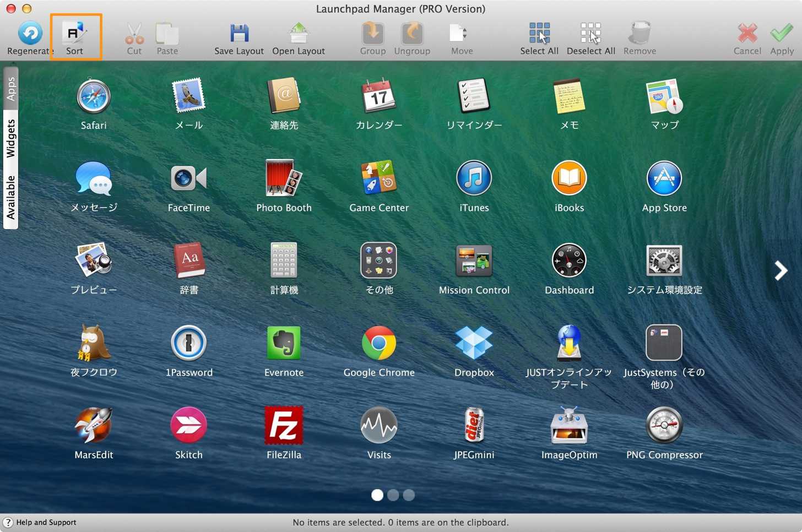802x532 pixels.
Task: Select the Dropbox app icon
Action: pyautogui.click(x=474, y=343)
